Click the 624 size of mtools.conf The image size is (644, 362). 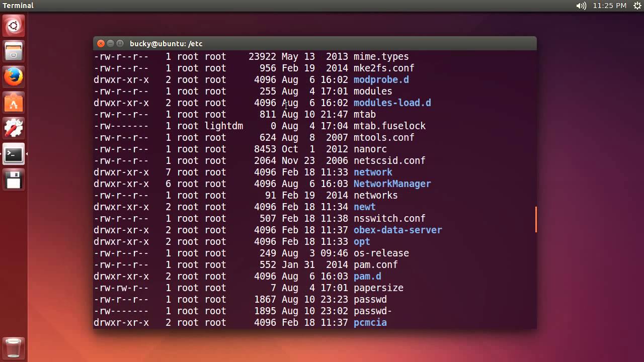point(268,137)
